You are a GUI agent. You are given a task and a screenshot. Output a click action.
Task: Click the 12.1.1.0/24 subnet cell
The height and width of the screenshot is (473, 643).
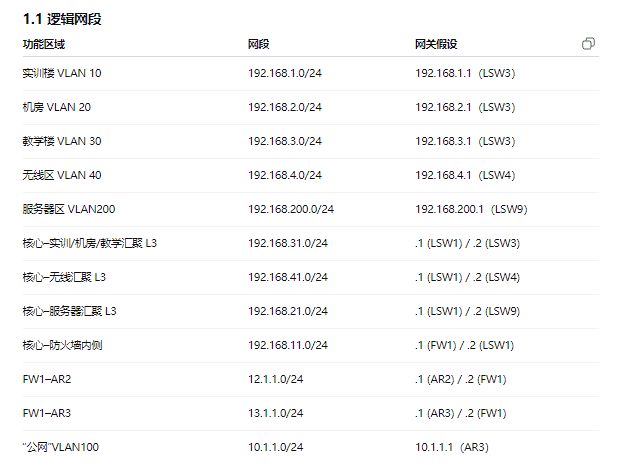click(276, 379)
